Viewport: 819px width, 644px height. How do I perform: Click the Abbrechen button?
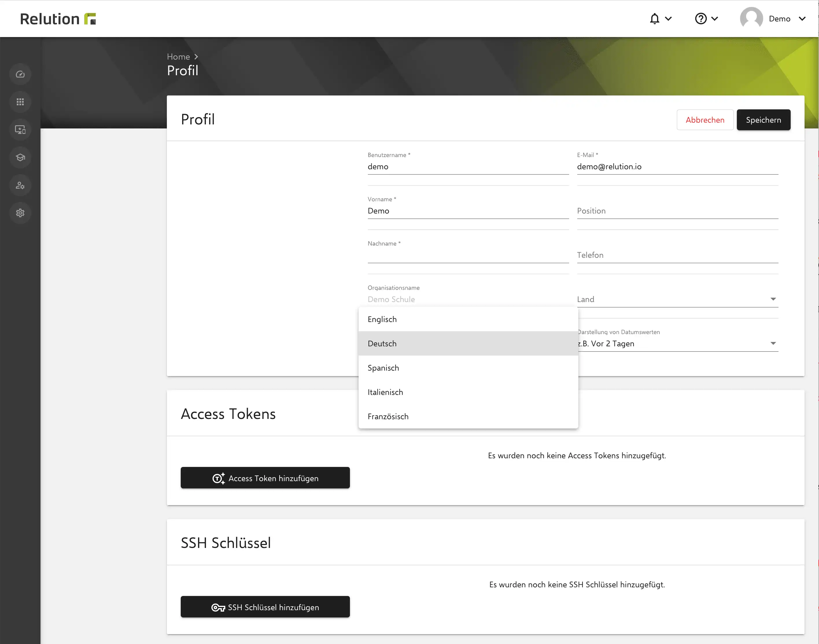705,120
